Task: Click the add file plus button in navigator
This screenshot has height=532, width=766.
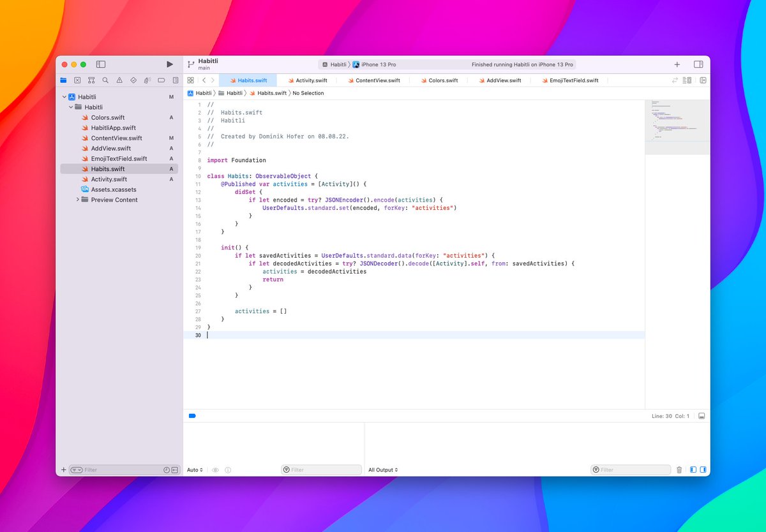Action: 63,470
